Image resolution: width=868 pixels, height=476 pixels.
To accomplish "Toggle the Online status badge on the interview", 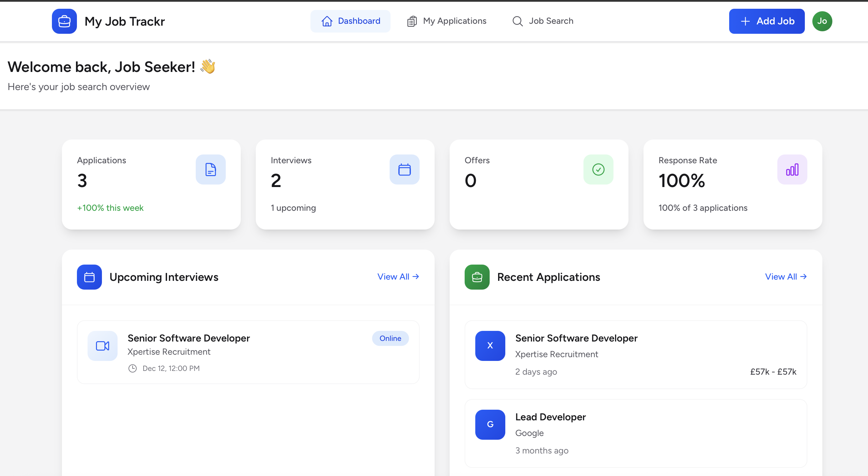I will click(390, 338).
